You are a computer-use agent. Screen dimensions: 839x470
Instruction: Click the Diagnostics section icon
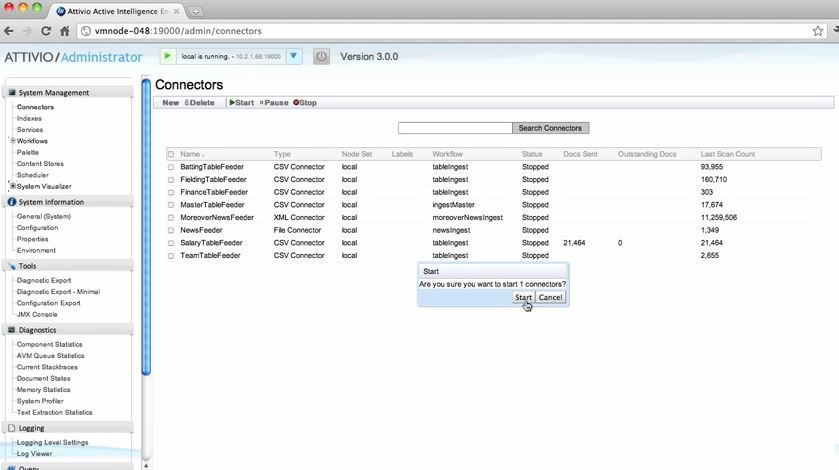point(12,330)
